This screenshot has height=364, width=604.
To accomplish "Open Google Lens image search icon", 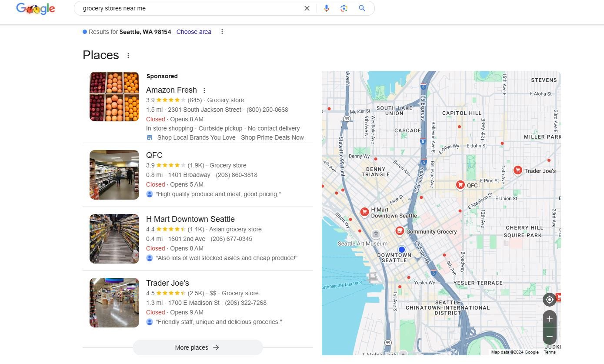I will 344,8.
